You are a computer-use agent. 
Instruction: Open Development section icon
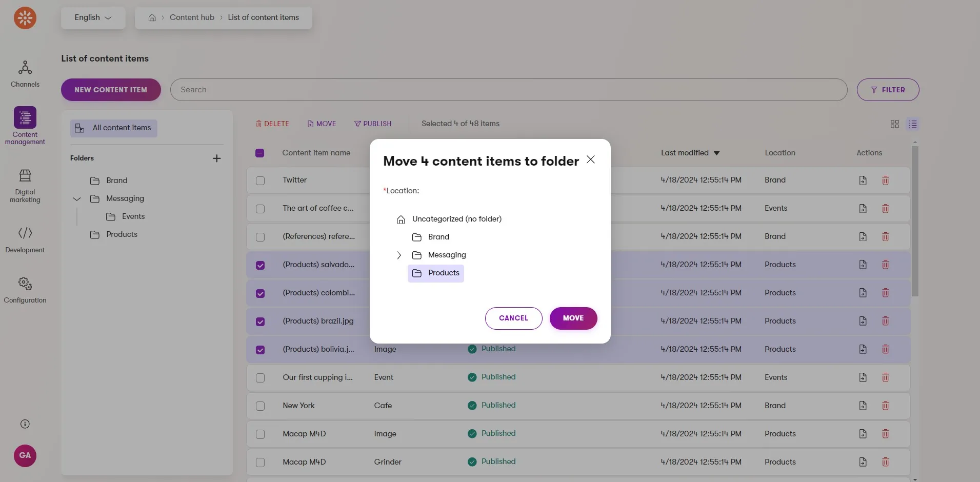click(x=25, y=233)
